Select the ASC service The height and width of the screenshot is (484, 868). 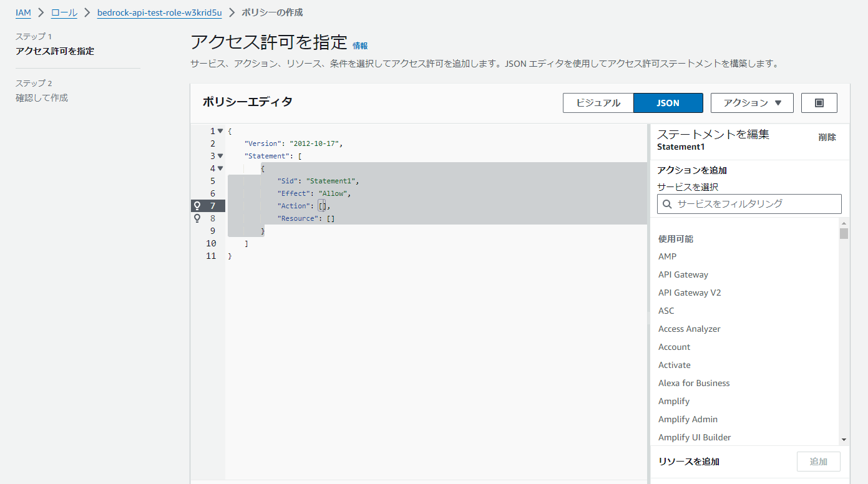coord(666,311)
